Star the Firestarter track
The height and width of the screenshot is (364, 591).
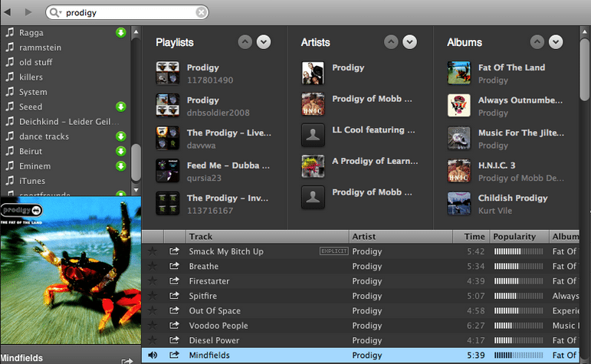point(153,281)
